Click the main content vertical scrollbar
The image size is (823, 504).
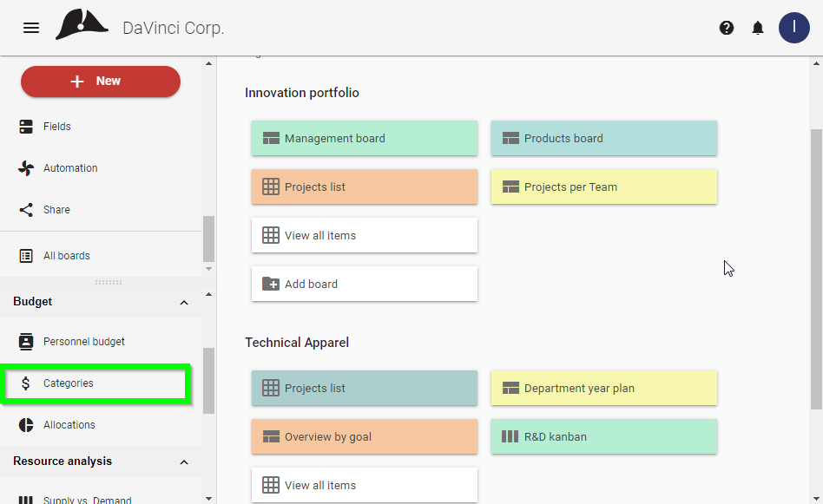816,269
